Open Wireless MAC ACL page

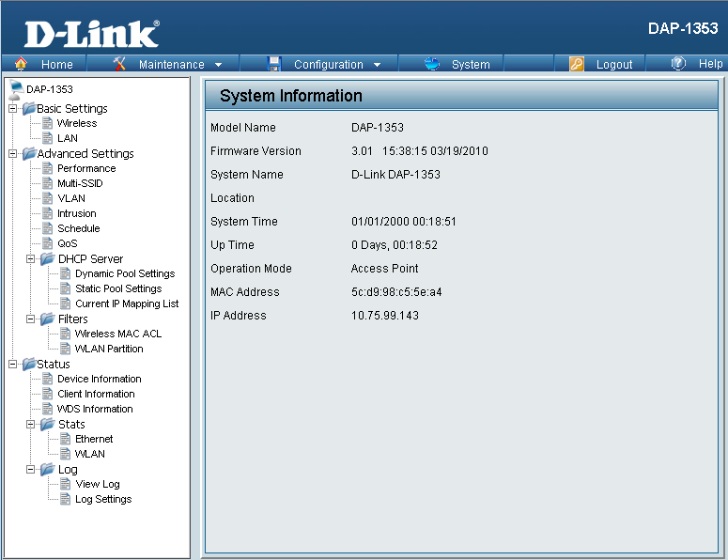click(x=118, y=334)
